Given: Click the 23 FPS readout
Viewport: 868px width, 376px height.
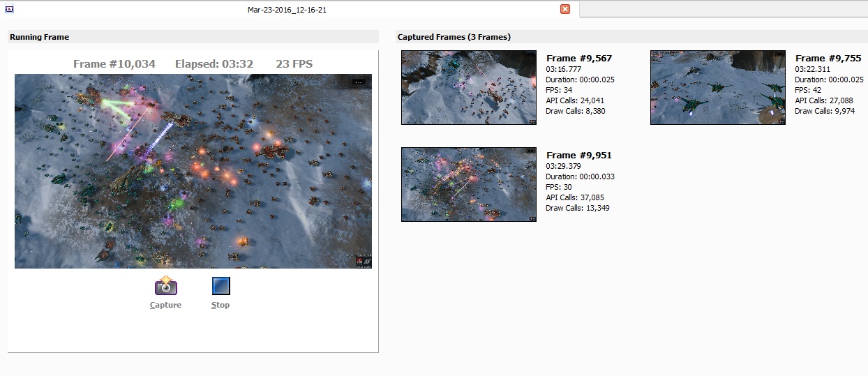Looking at the screenshot, I should coord(294,63).
